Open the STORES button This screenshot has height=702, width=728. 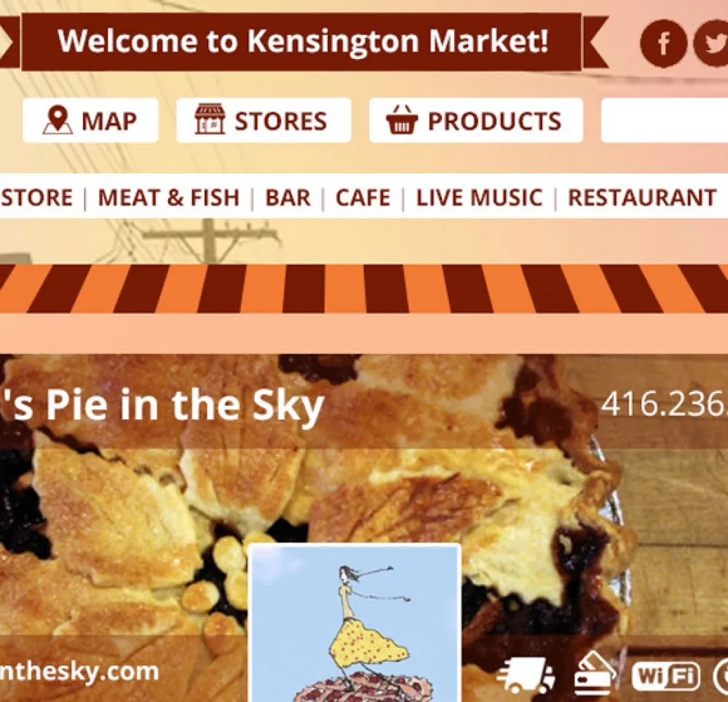click(264, 120)
